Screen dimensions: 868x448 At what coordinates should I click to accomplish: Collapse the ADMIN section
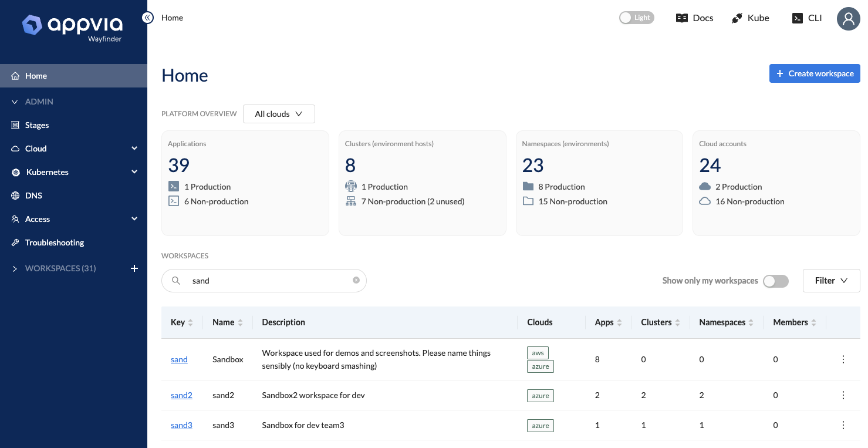[15, 102]
